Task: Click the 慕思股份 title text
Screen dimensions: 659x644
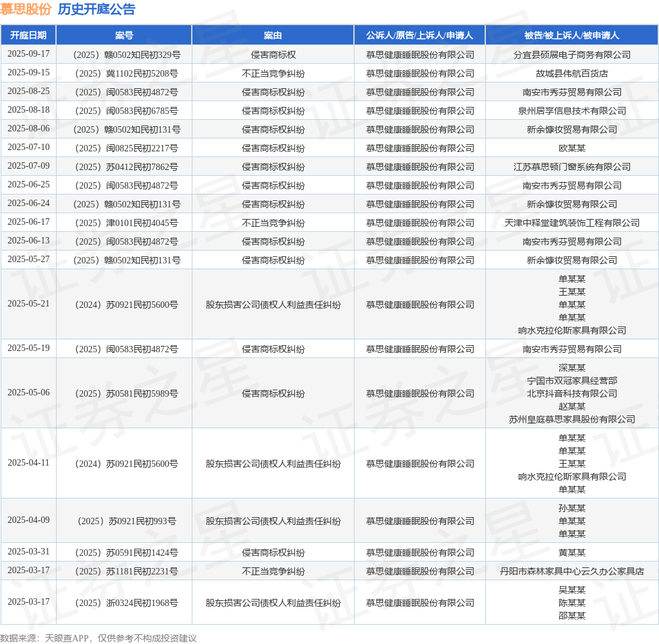Action: click(26, 9)
